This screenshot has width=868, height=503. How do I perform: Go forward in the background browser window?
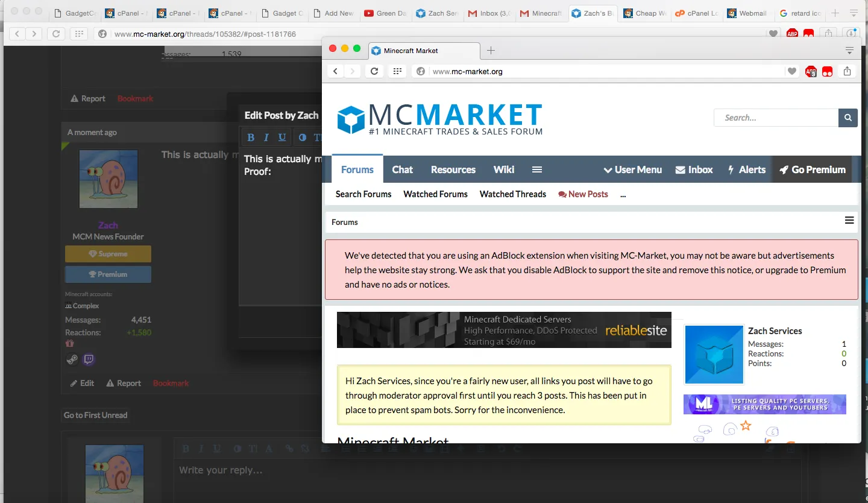tap(34, 34)
